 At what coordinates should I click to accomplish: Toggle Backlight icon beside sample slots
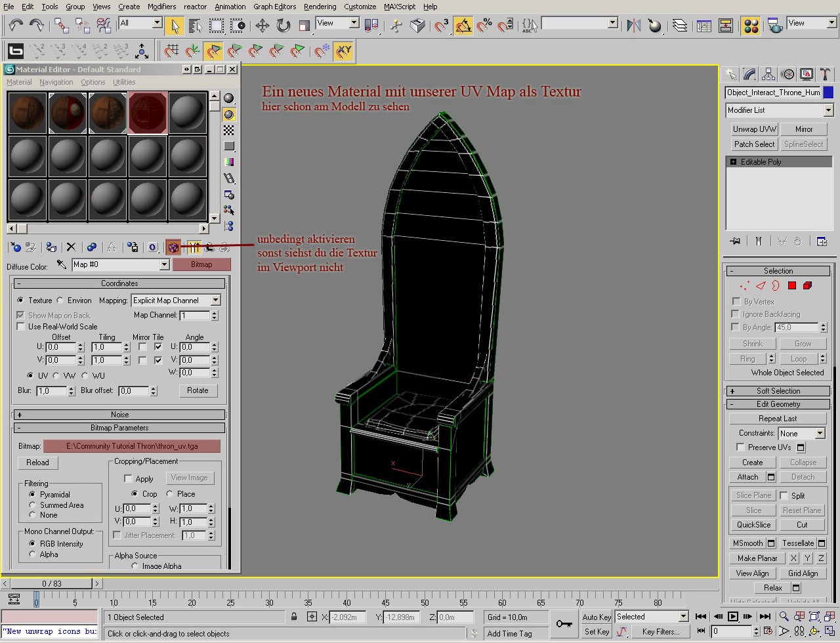[228, 114]
